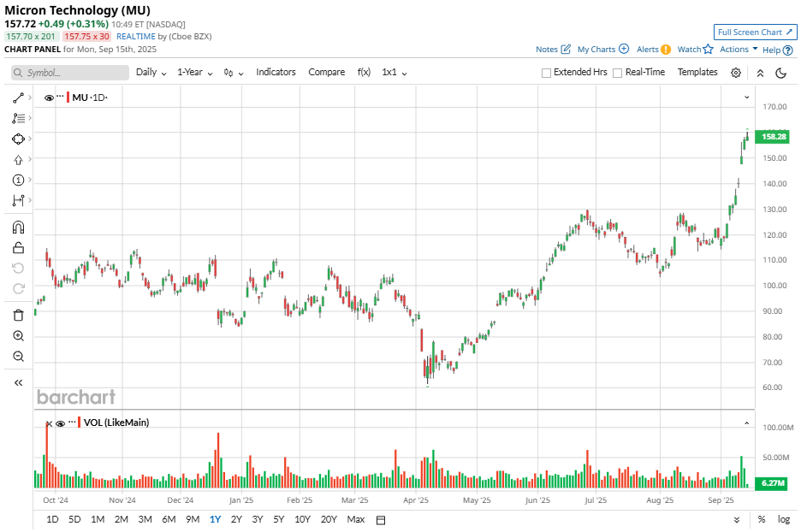Enable the Real-Time checkbox
This screenshot has height=532, width=801.
pyautogui.click(x=618, y=73)
